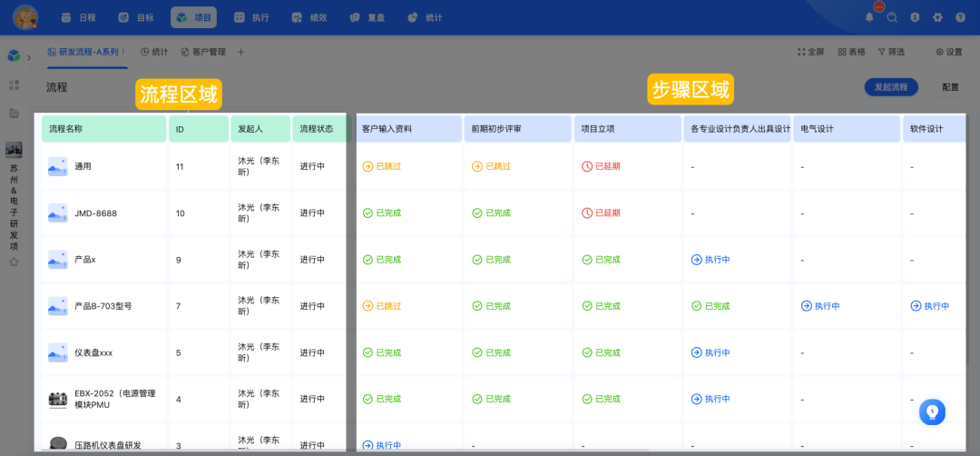Click the 发起流程 button
980x456 pixels.
tap(891, 87)
